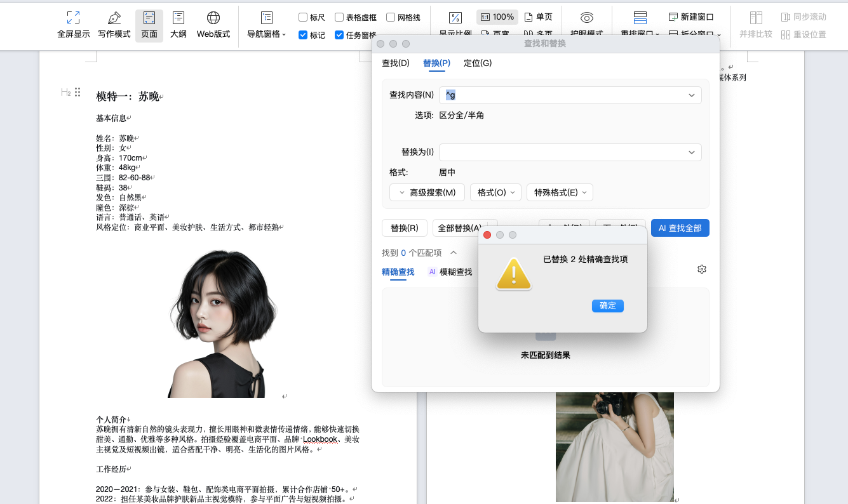848x504 pixels.
Task: Click the H2 heading level marker
Action: coord(65,92)
